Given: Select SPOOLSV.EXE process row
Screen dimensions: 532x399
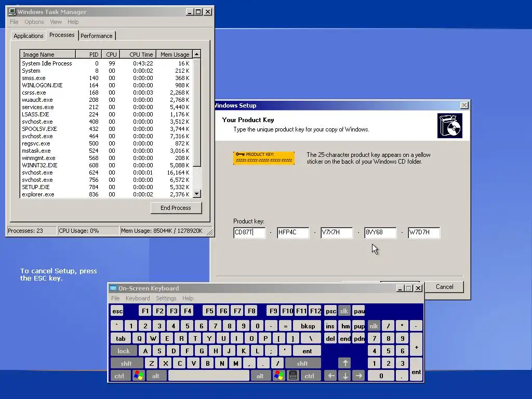Looking at the screenshot, I should (x=106, y=129).
